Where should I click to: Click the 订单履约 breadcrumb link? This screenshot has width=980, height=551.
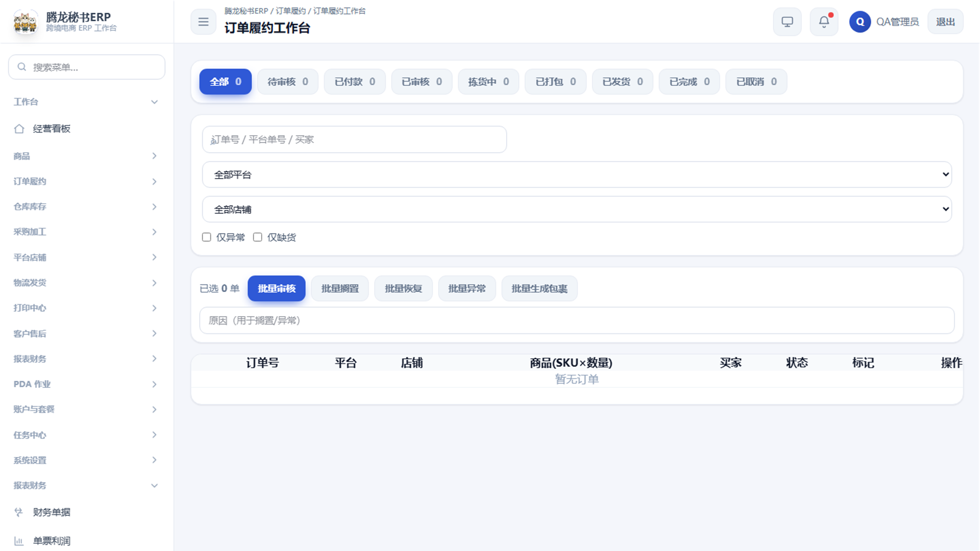tap(291, 11)
